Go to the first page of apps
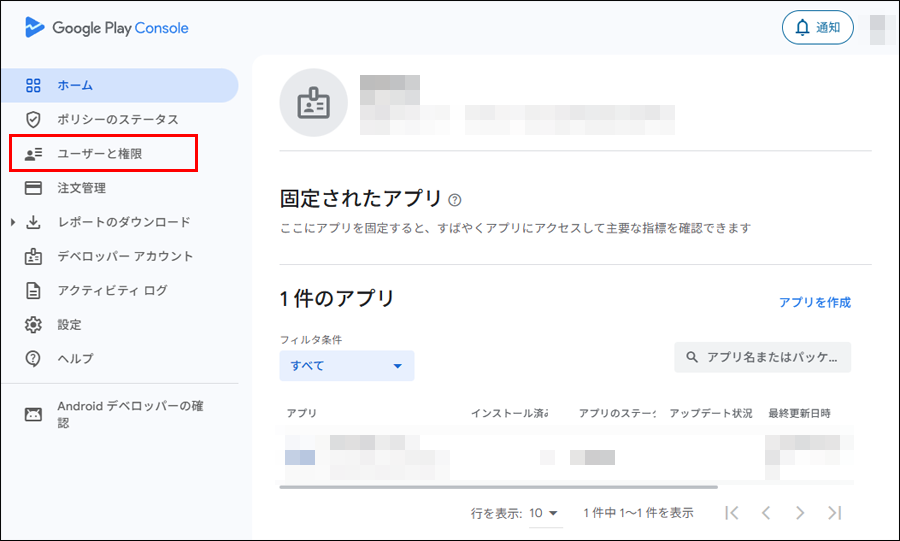This screenshot has height=541, width=900. (732, 512)
